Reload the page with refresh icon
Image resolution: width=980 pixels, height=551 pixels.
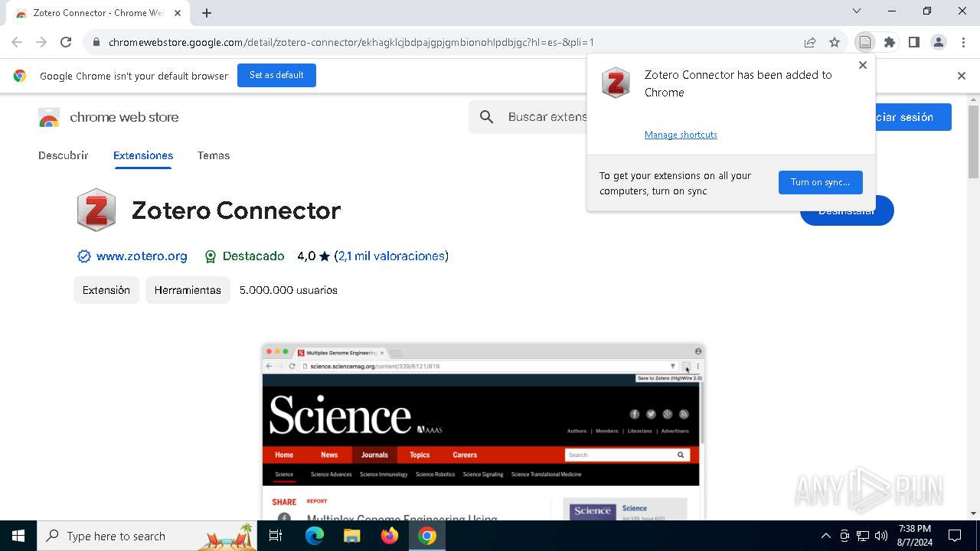66,42
